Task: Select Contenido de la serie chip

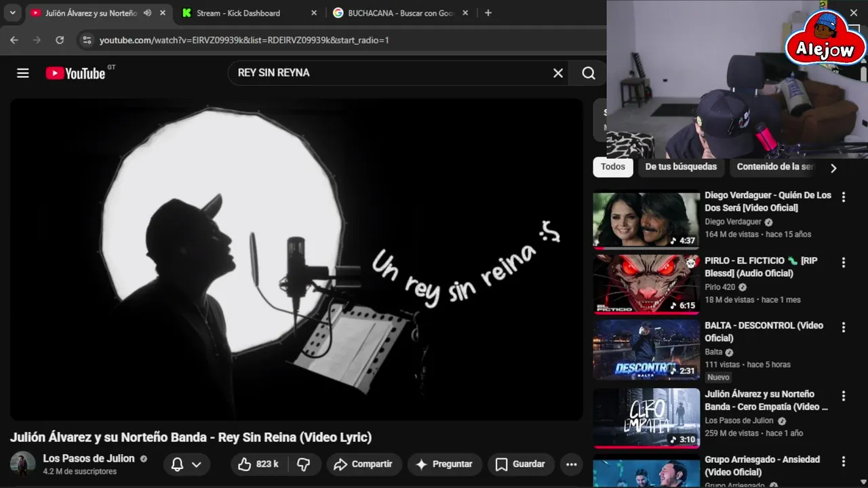Action: 774,167
